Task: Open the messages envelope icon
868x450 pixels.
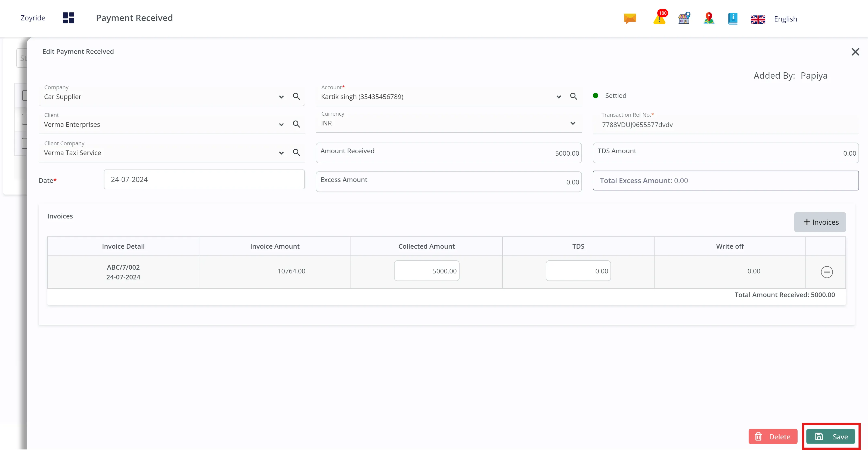Action: [630, 19]
